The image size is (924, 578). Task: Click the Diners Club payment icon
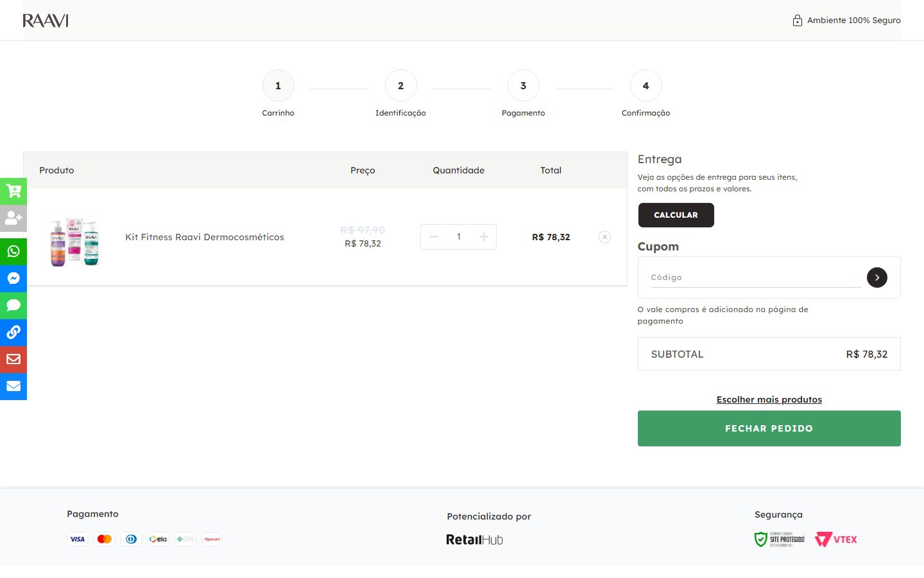click(132, 539)
